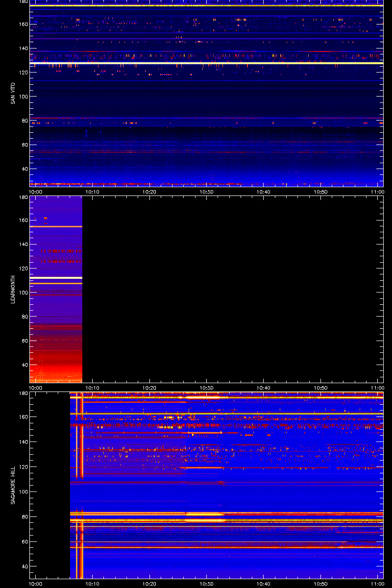Select the 160 frequency tick on Learmonth axis

(23, 220)
